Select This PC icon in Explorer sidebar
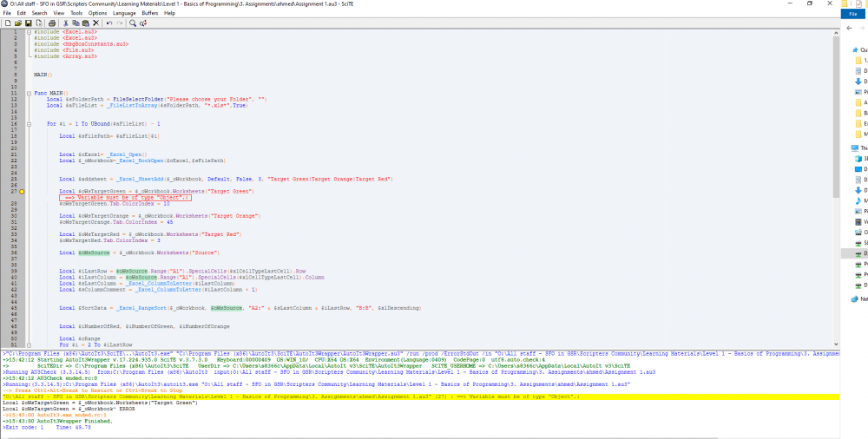The image size is (868, 439). (855, 148)
